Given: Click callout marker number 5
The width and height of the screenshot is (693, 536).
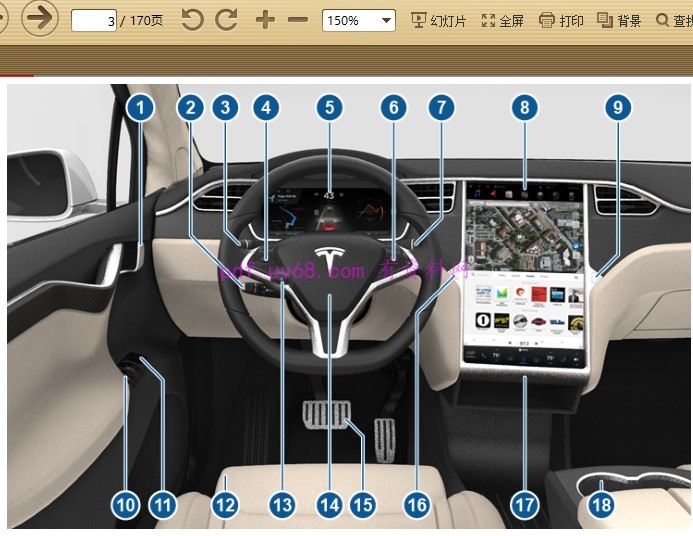Looking at the screenshot, I should point(328,108).
